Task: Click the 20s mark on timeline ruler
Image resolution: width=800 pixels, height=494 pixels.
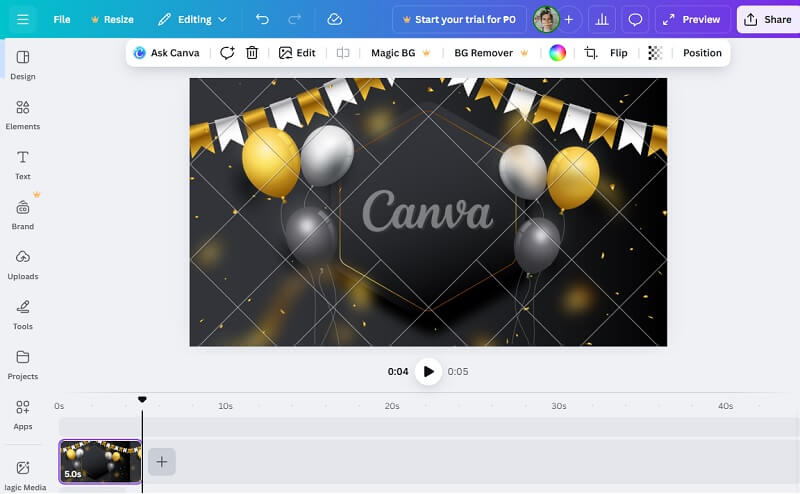Action: [x=392, y=406]
